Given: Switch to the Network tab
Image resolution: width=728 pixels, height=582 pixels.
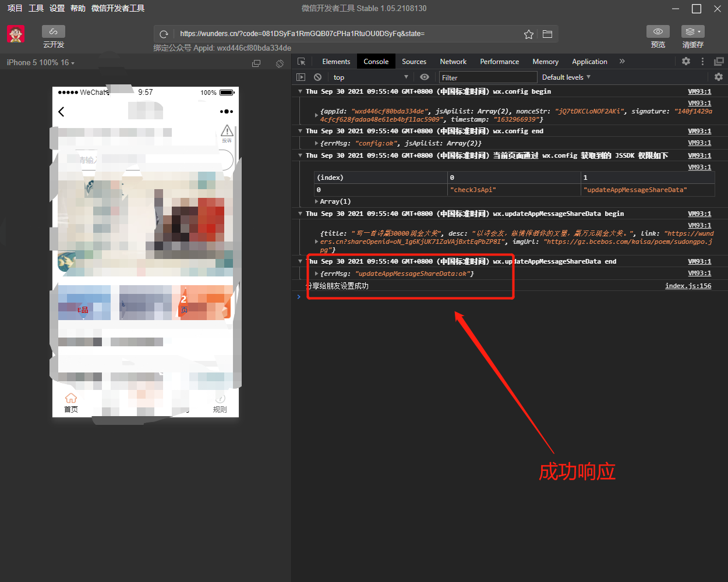Looking at the screenshot, I should pyautogui.click(x=453, y=61).
